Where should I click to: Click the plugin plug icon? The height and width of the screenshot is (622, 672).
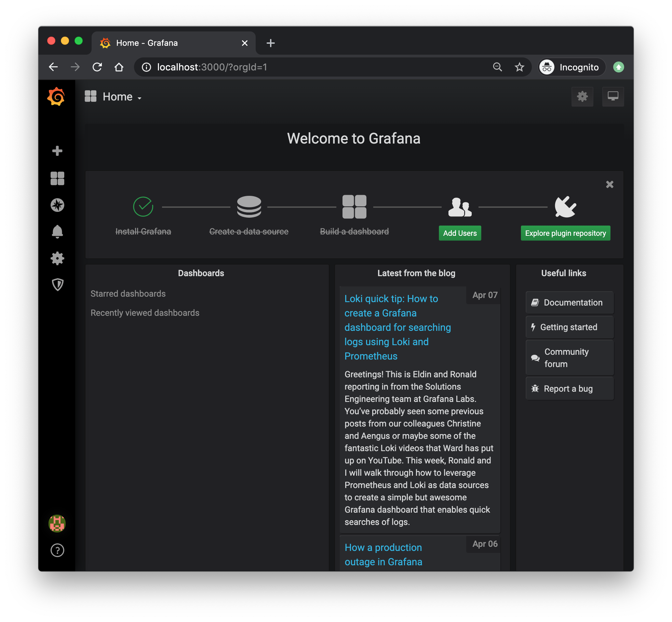565,206
